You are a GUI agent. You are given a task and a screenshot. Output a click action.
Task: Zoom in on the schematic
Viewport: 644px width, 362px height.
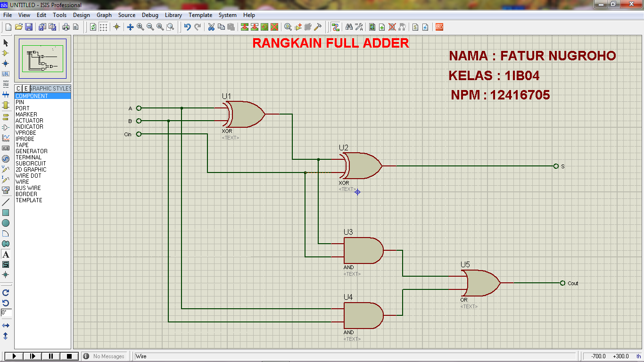click(140, 27)
